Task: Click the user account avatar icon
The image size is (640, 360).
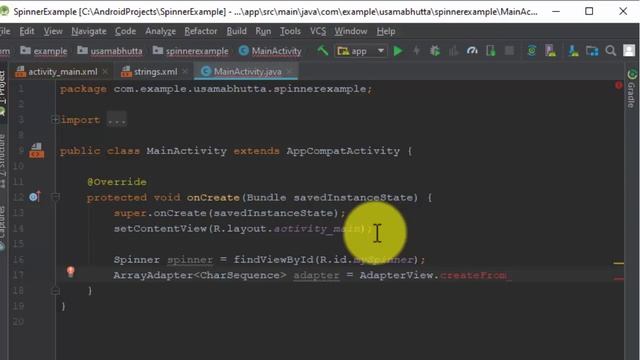Action: 629,51
